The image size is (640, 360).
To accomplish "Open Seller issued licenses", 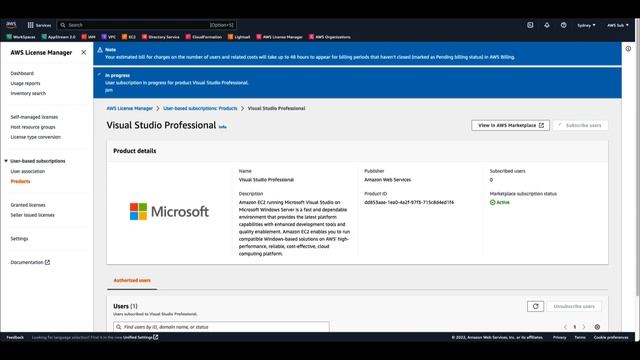I will (x=33, y=215).
